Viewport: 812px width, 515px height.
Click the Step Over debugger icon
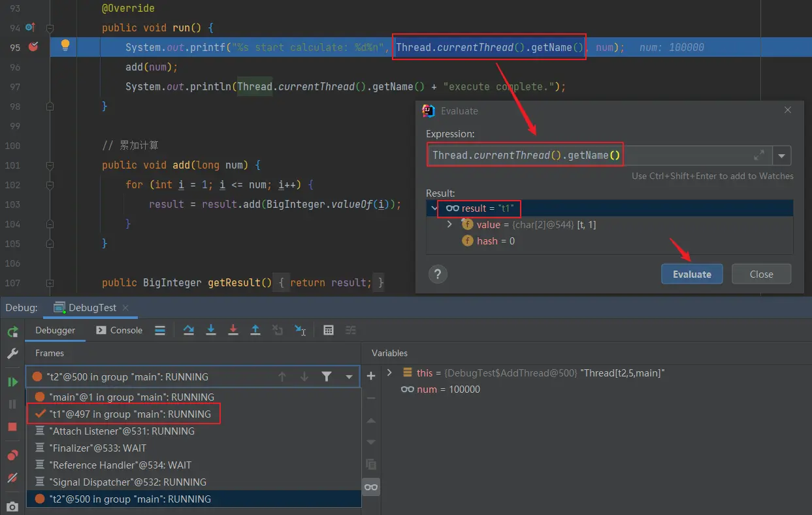(x=189, y=330)
